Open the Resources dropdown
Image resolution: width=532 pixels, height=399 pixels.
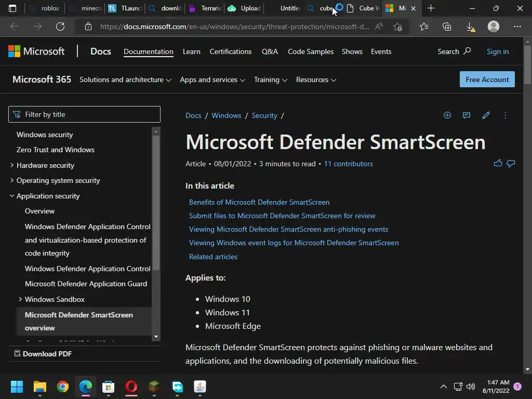click(x=316, y=79)
